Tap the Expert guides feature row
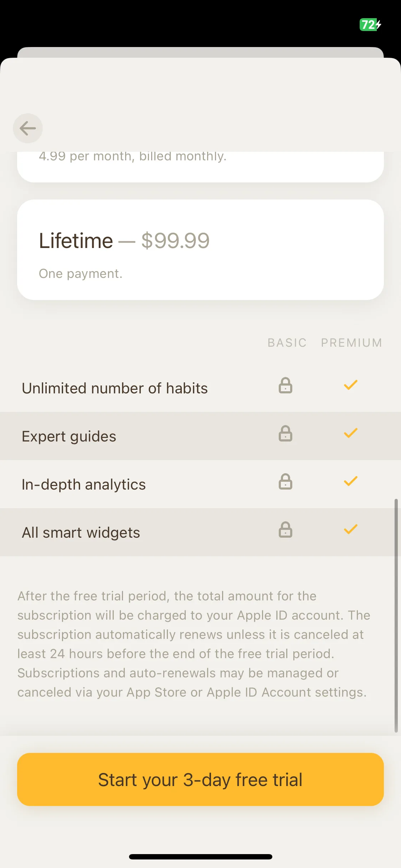The image size is (401, 868). pyautogui.click(x=200, y=436)
